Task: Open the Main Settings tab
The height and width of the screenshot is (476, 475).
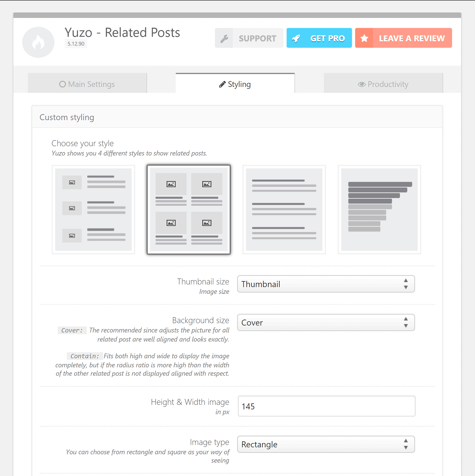Action: (87, 83)
